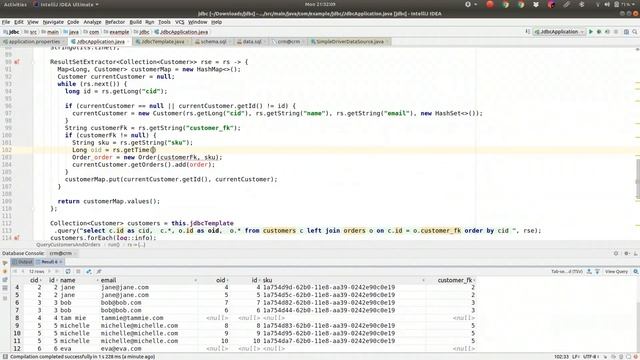Switch to JdbcTemplate.java editor tab

click(161, 42)
